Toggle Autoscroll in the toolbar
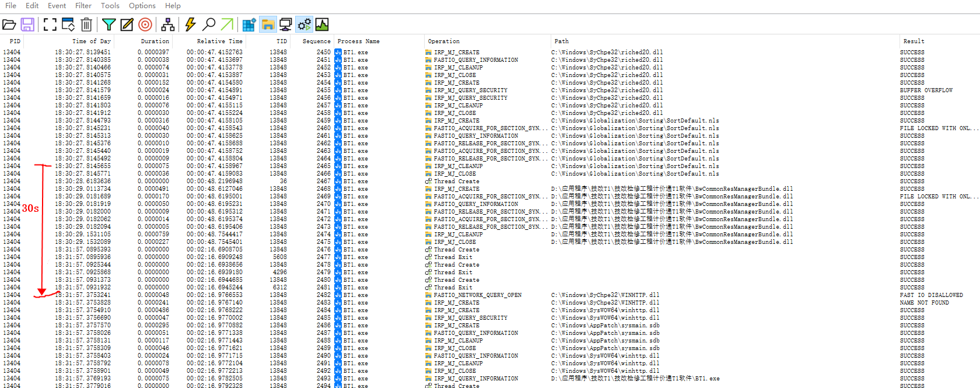This screenshot has width=980, height=388. (68, 25)
